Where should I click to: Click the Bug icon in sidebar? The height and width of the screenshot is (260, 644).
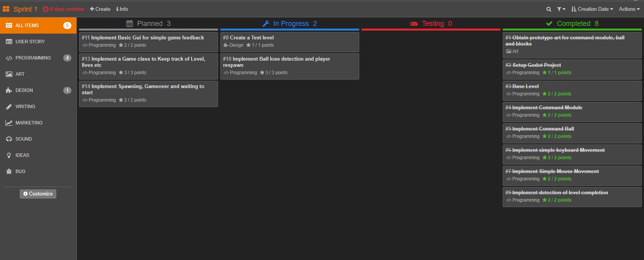pos(9,172)
